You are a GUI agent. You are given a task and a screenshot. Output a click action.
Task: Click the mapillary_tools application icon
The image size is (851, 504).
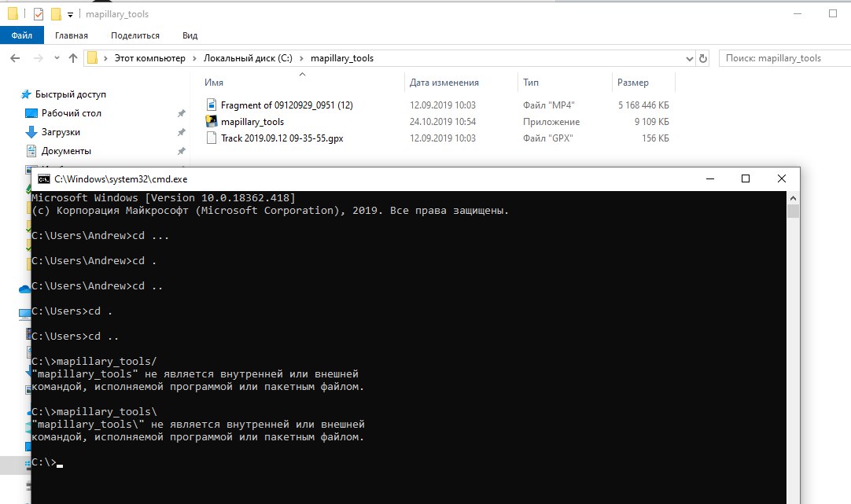[x=212, y=121]
